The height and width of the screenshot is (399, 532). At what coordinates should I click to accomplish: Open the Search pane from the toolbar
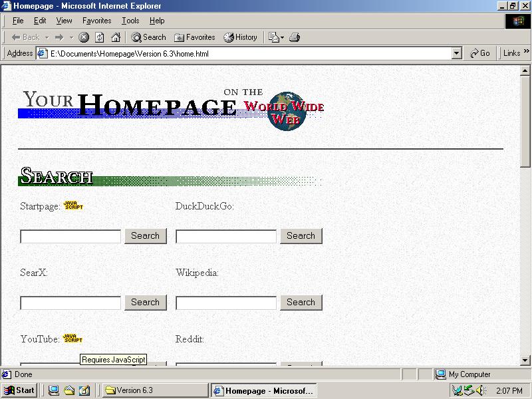pyautogui.click(x=148, y=37)
